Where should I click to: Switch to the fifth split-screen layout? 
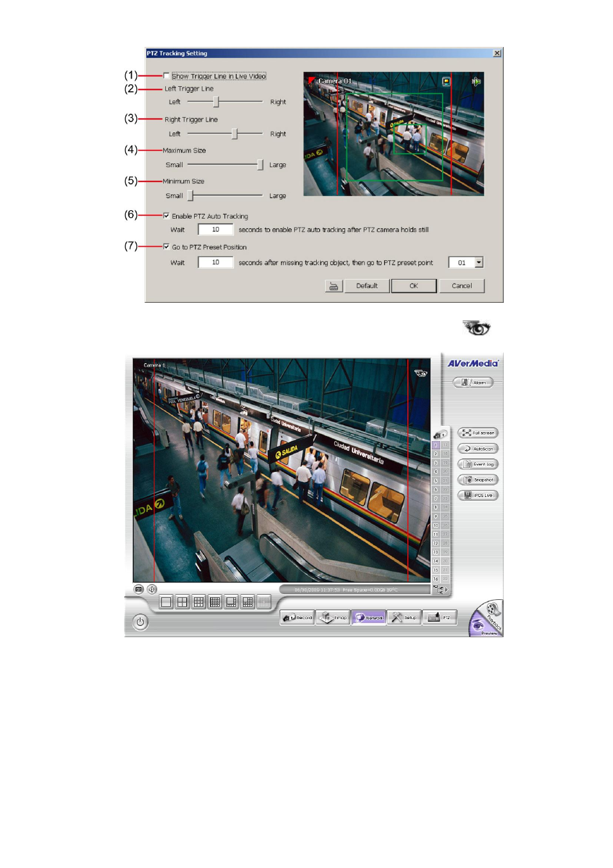(231, 602)
